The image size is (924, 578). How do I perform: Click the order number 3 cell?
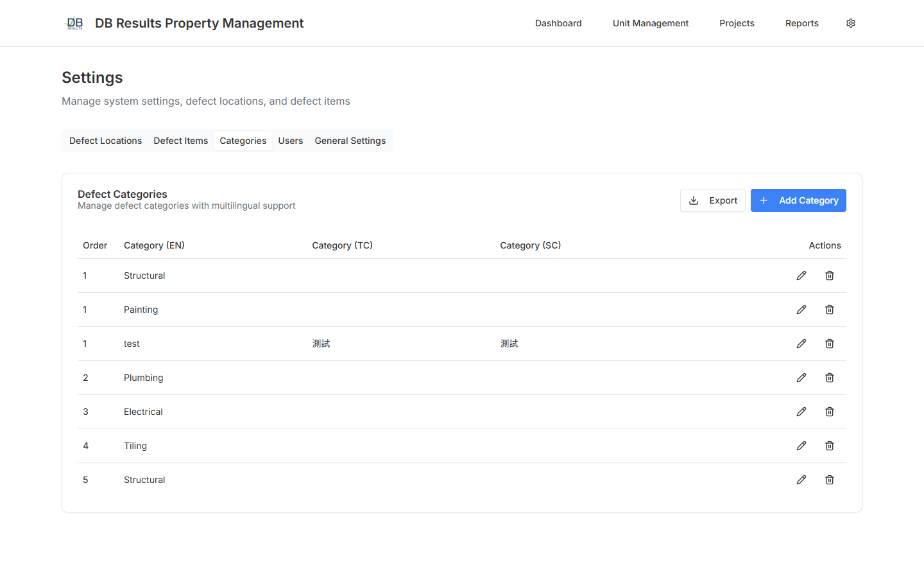85,412
